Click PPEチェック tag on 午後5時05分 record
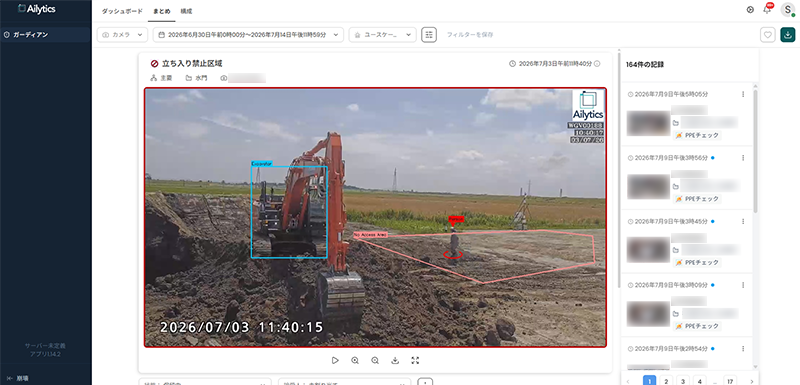 click(x=697, y=136)
